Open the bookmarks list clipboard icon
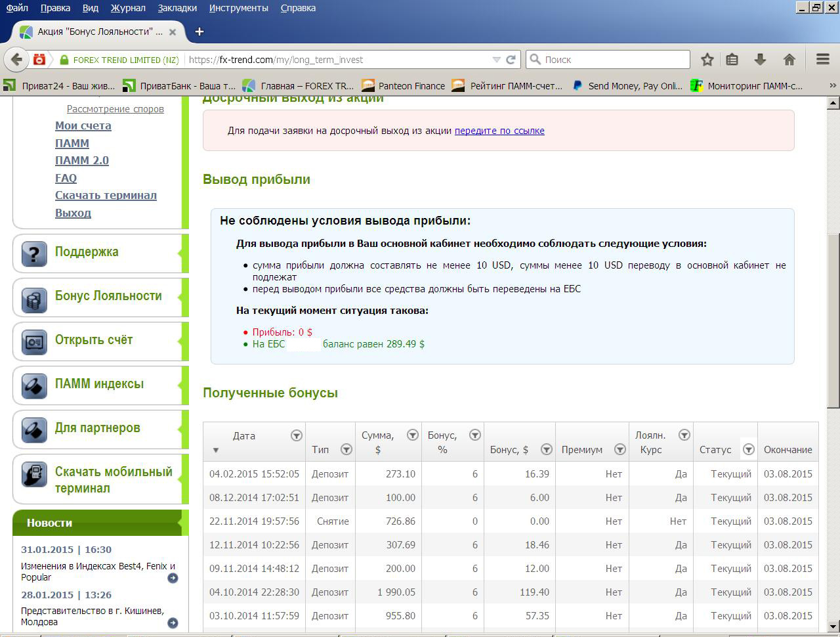 pos(732,60)
